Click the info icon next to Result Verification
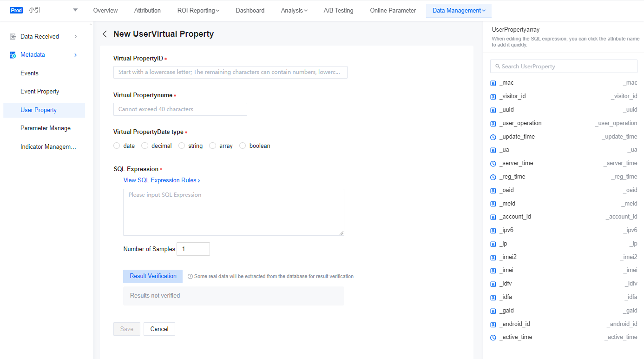Image resolution: width=644 pixels, height=359 pixels. [x=190, y=276]
